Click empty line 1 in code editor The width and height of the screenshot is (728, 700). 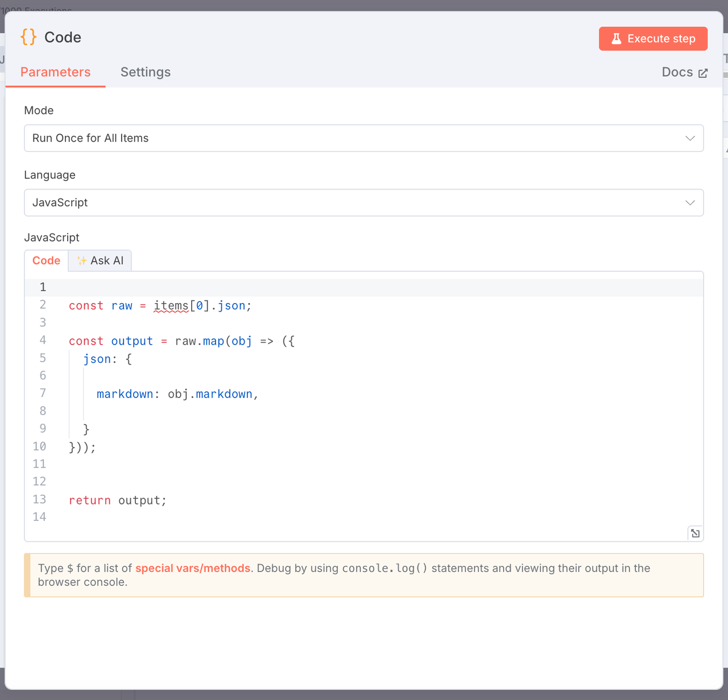(364, 287)
